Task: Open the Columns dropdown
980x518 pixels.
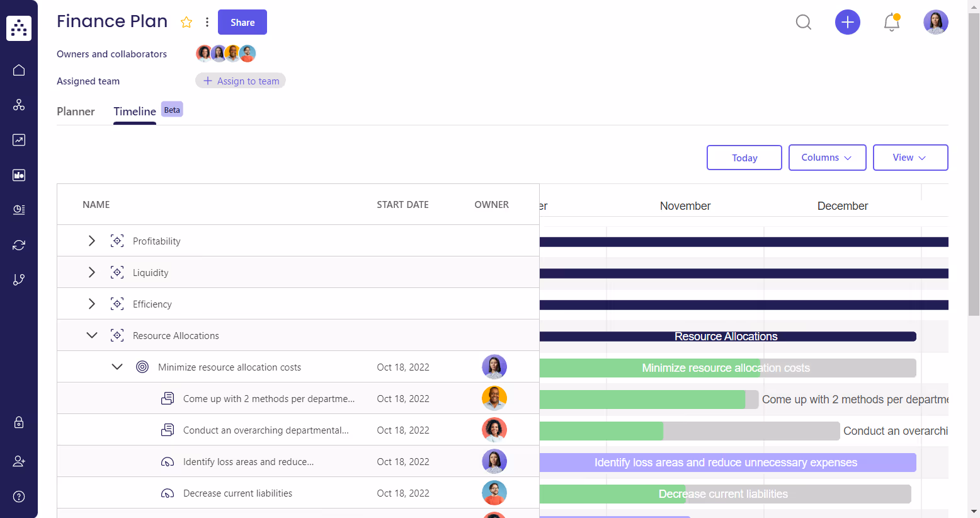Action: (x=827, y=158)
